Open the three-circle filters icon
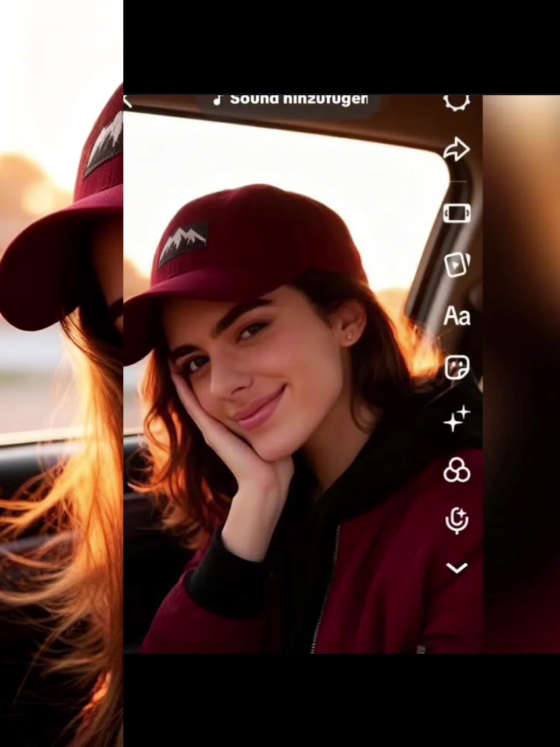The image size is (560, 747). pyautogui.click(x=457, y=470)
